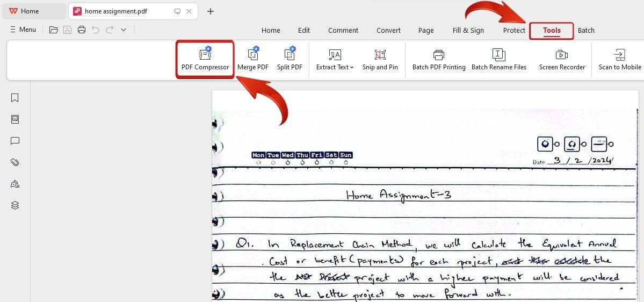
Task: Switch to the Home ribbon tab
Action: tap(271, 31)
